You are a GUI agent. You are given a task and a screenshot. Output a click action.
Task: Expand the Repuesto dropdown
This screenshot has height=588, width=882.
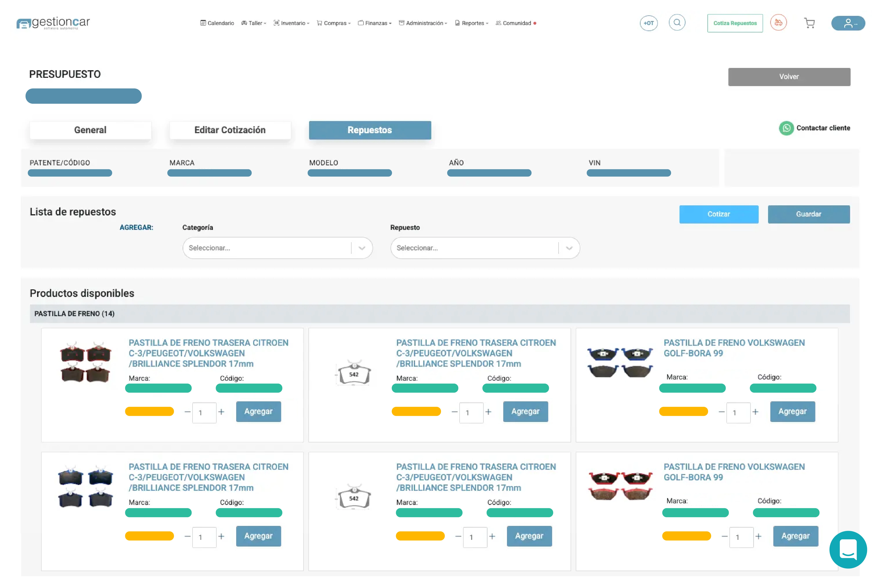pos(569,248)
